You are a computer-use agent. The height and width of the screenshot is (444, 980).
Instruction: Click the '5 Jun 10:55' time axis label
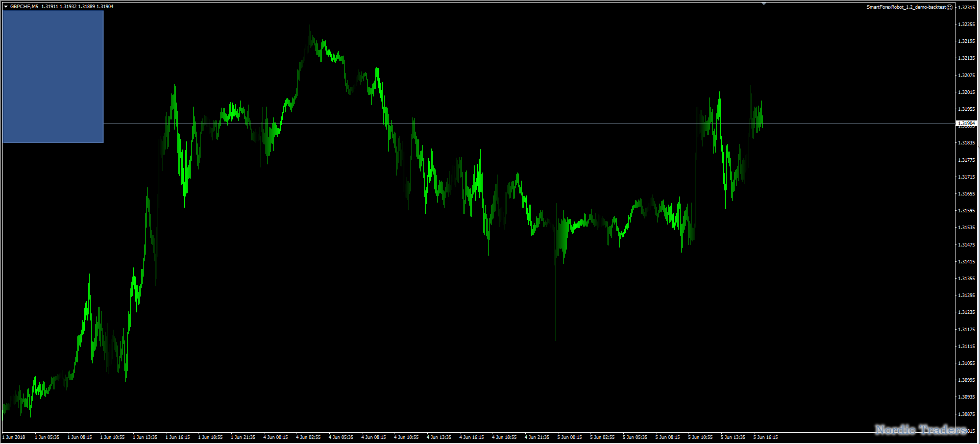(x=700, y=437)
